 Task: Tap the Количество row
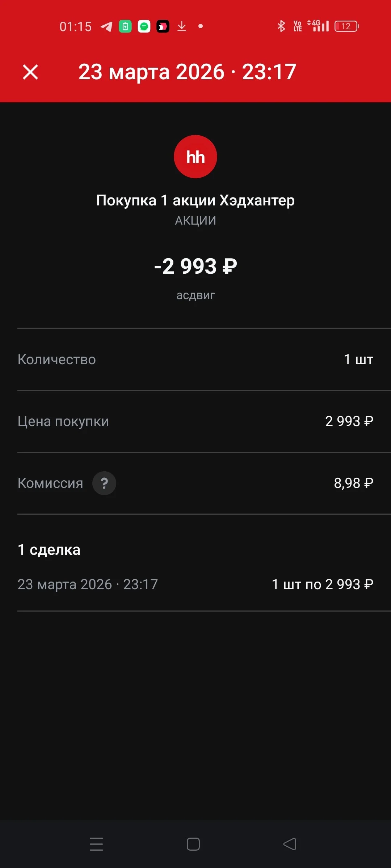coord(195,359)
